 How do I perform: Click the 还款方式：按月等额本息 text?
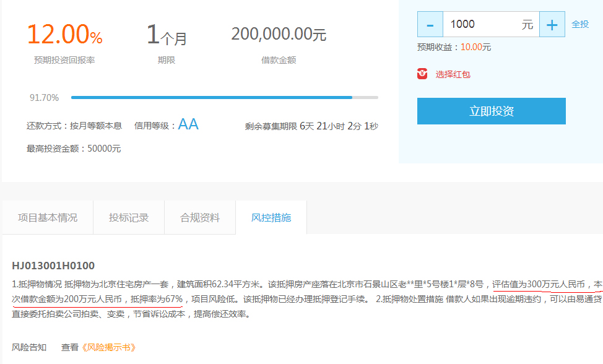tap(74, 126)
